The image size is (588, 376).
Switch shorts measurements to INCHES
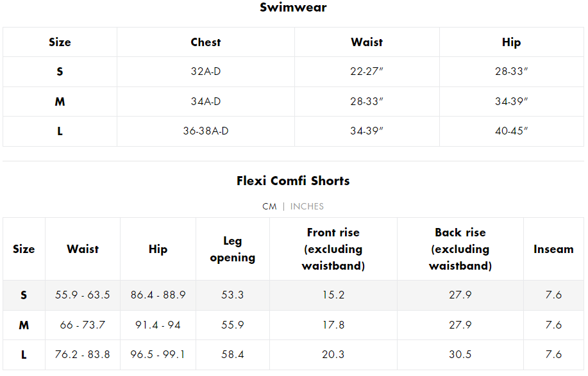click(307, 206)
